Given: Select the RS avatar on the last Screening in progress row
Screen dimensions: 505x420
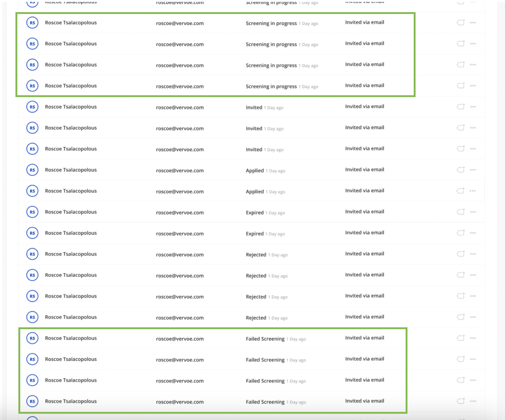Looking at the screenshot, I should click(32, 86).
